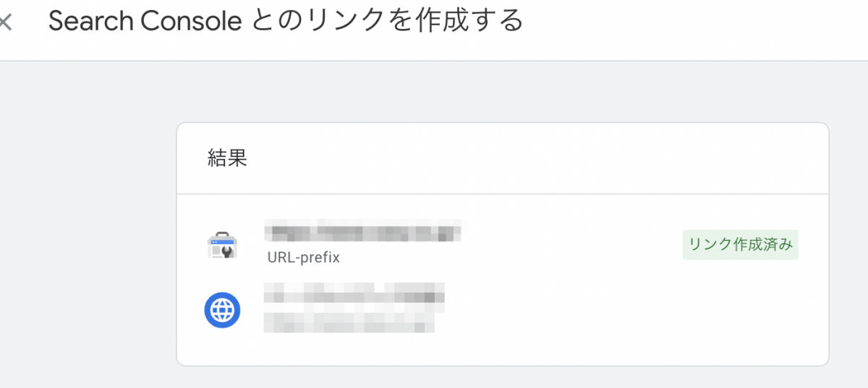Click the リンク作成済み status badge
The image size is (868, 388).
[x=740, y=245]
